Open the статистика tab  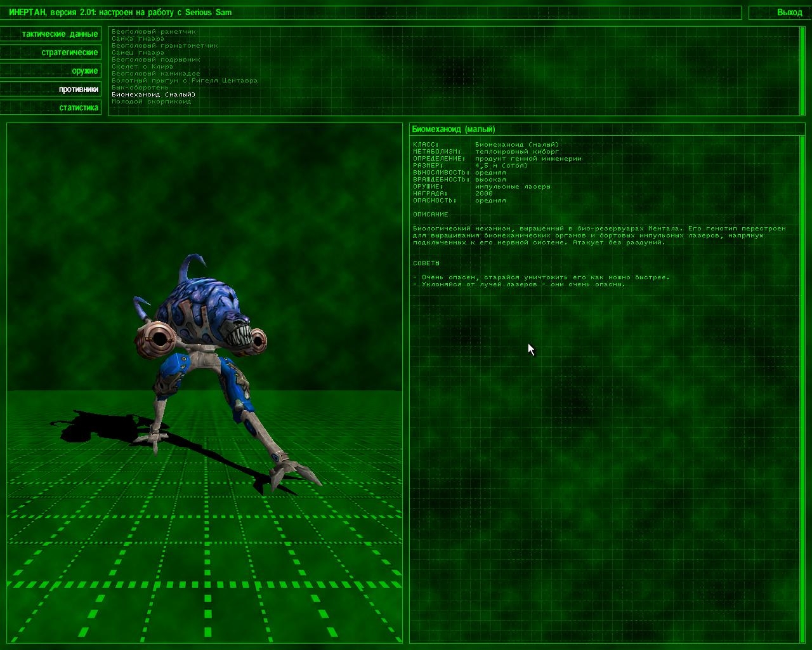point(51,108)
